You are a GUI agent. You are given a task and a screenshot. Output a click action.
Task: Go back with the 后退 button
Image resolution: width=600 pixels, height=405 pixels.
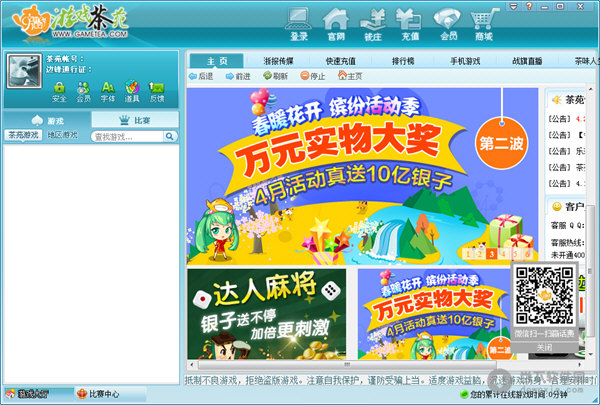(201, 76)
